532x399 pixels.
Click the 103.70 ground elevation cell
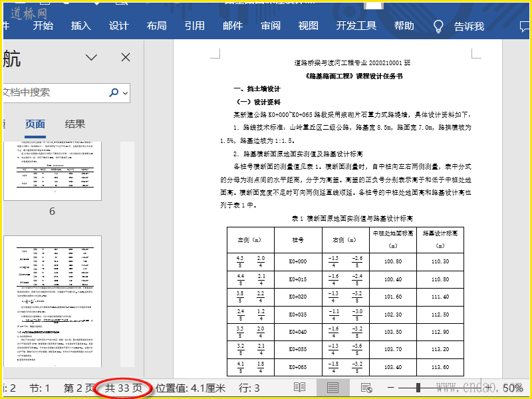(393, 349)
